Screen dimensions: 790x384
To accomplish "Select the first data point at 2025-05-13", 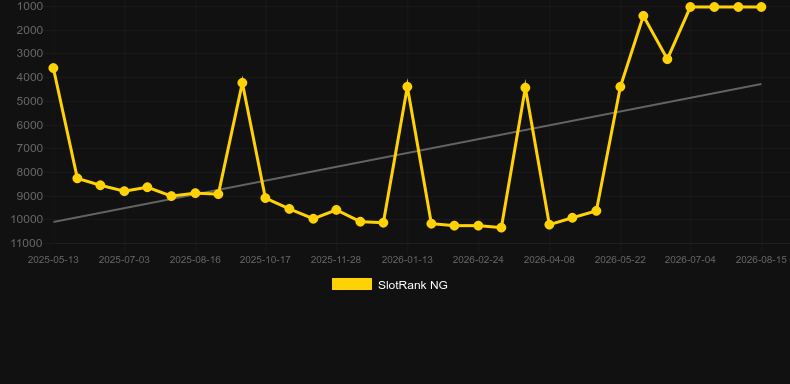I will [53, 68].
